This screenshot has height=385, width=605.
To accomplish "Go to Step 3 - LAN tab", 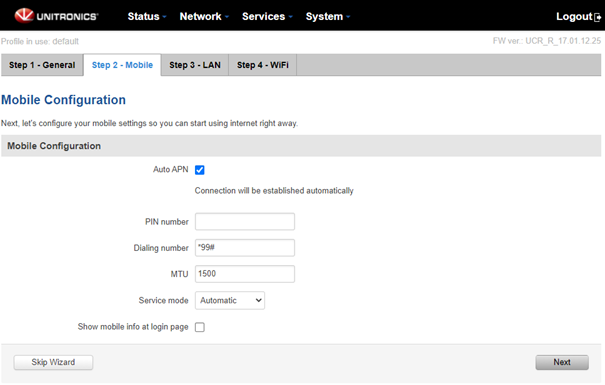I will point(195,65).
